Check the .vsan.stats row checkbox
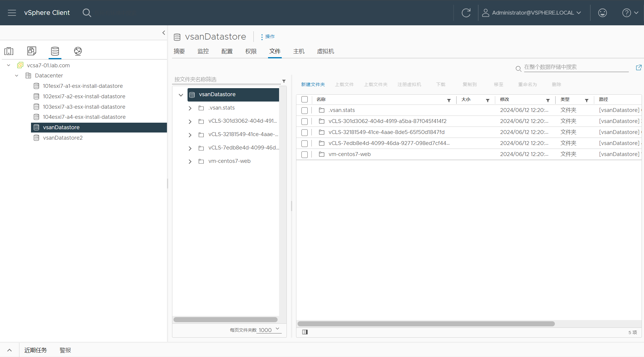Viewport: 644px width, 357px height. (304, 110)
